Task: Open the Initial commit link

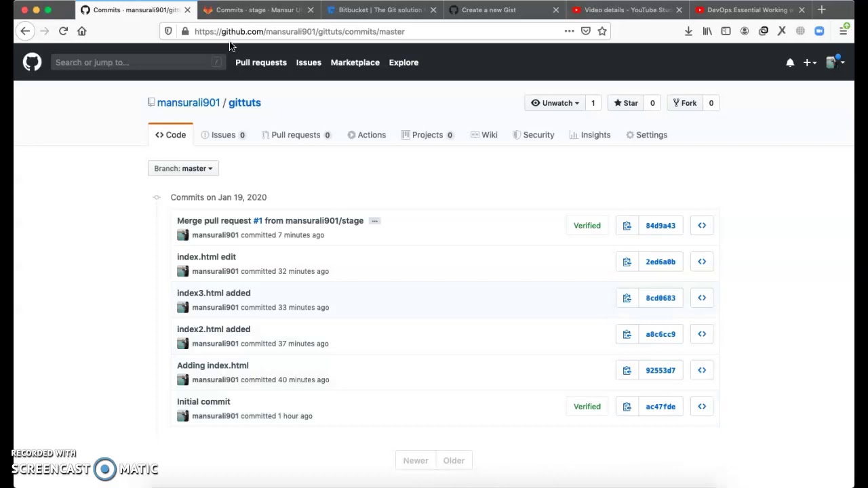Action: click(203, 402)
